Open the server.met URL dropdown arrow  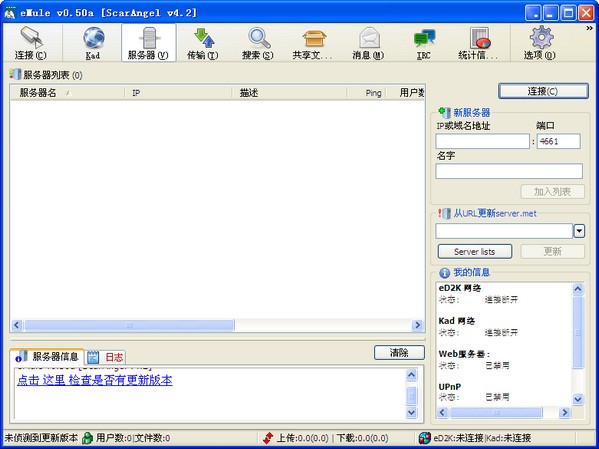click(579, 231)
